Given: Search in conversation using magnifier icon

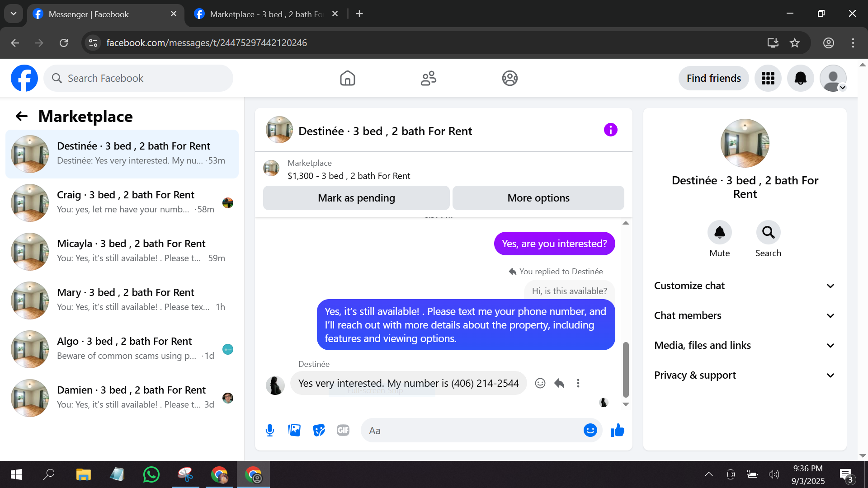Looking at the screenshot, I should pyautogui.click(x=769, y=232).
